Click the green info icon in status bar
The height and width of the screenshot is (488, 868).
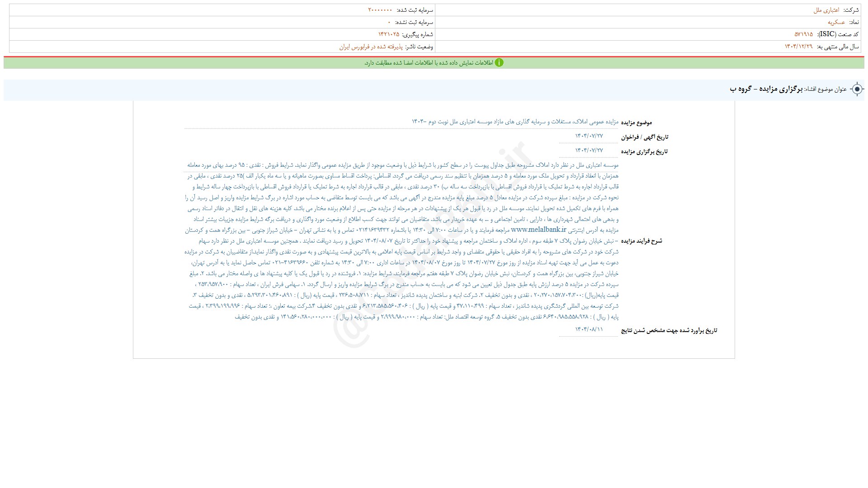pyautogui.click(x=499, y=63)
